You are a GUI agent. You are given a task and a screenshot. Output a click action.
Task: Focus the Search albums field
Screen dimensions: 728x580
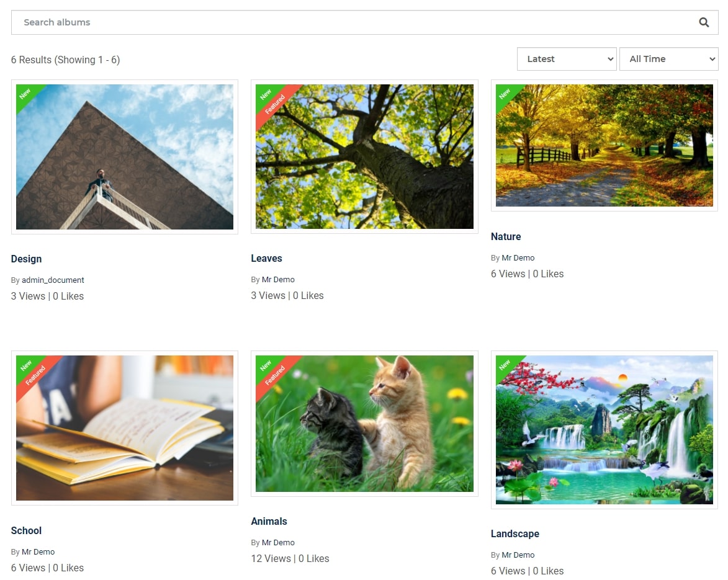pos(364,22)
